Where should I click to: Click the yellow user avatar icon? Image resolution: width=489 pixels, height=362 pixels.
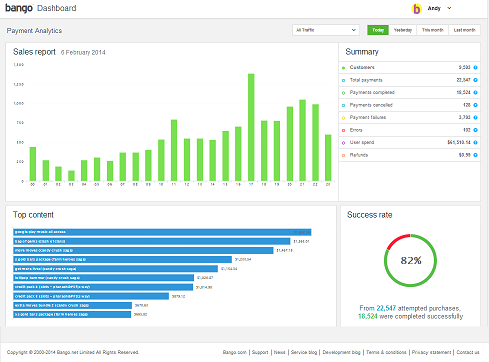[x=416, y=8]
